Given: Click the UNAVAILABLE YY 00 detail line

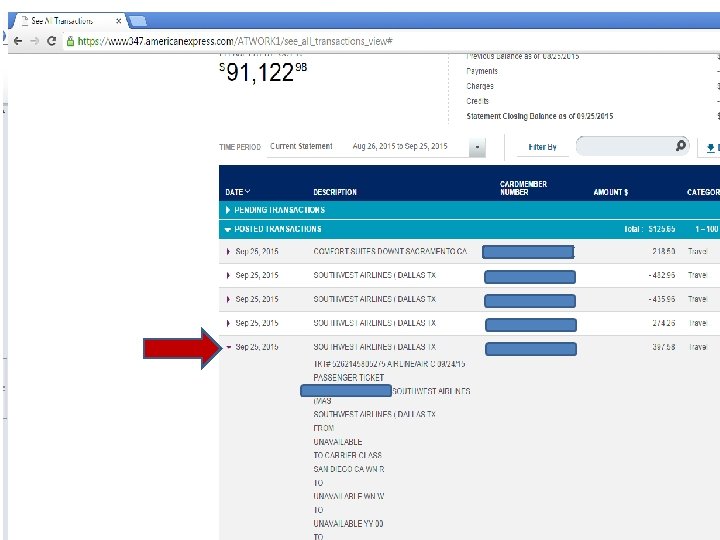Looking at the screenshot, I should coord(348,523).
